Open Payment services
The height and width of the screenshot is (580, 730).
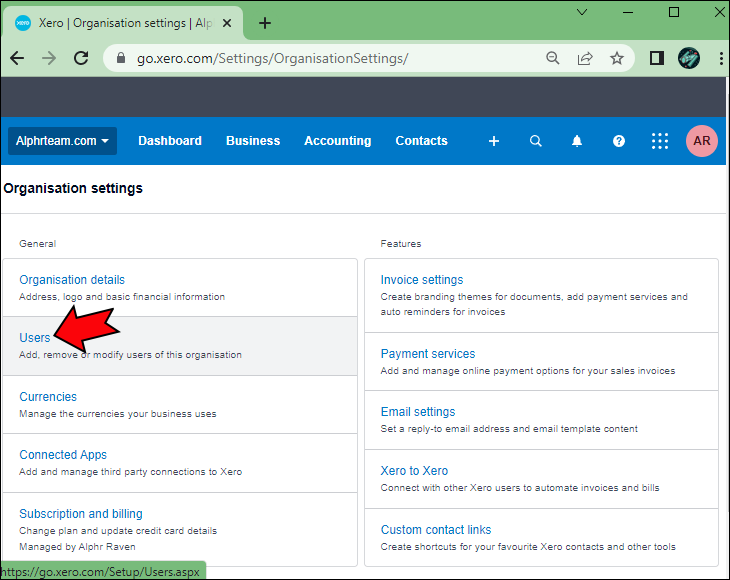point(428,354)
